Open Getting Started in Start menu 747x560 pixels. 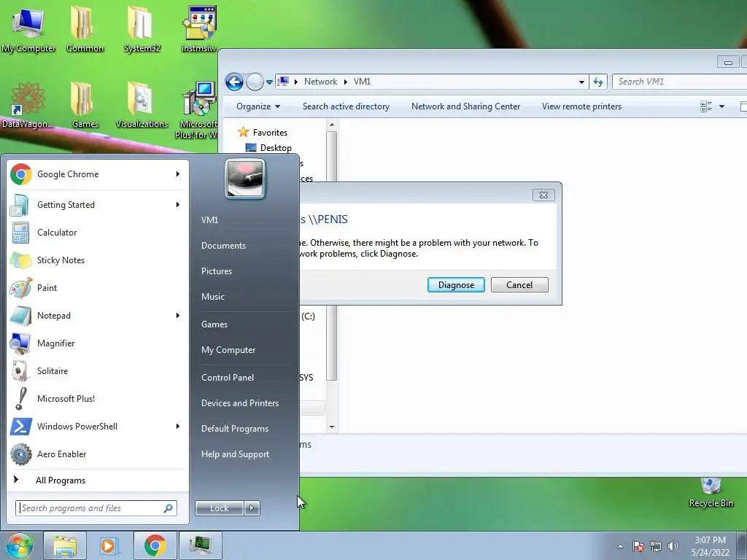[97, 205]
